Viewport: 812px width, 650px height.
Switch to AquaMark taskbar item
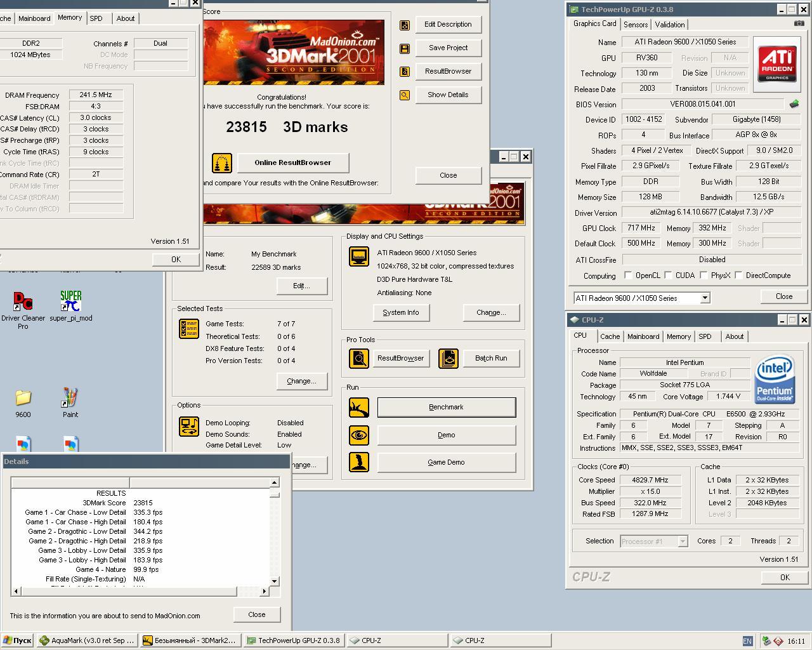87,640
